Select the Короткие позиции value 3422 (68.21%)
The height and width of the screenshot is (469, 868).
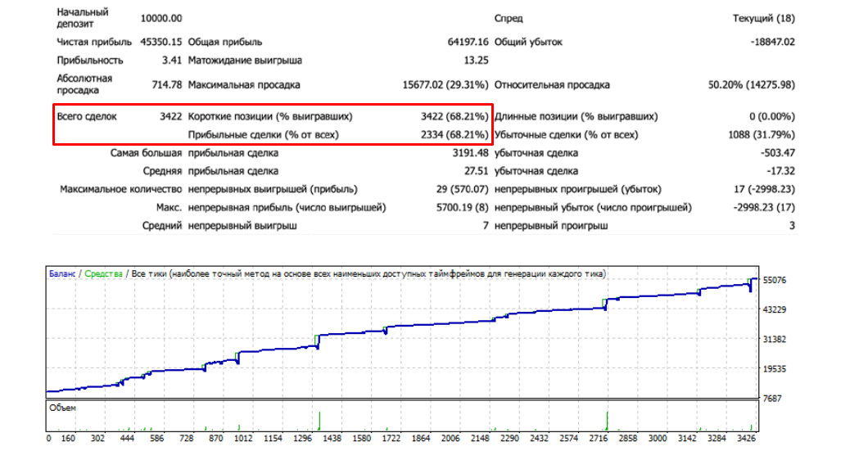(x=454, y=116)
